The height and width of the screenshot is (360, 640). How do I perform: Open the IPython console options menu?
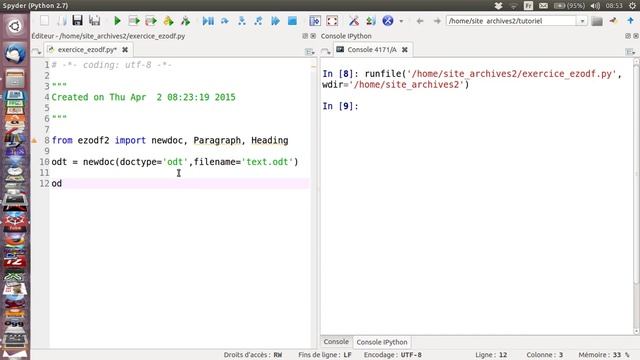point(630,51)
